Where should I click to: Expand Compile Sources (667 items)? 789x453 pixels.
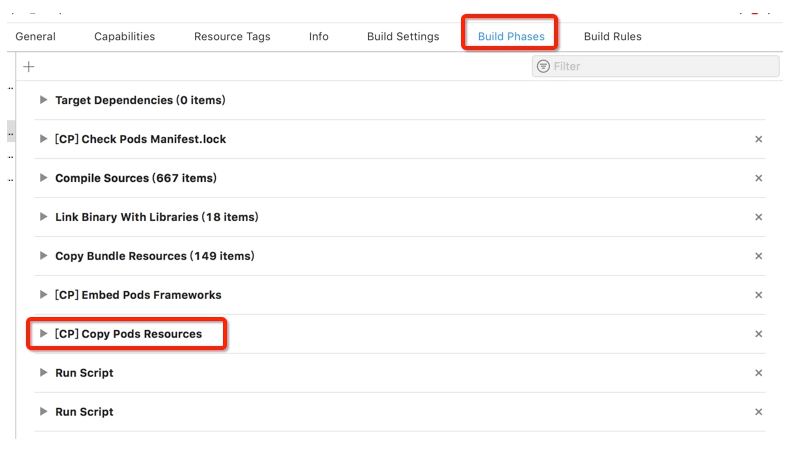point(43,178)
